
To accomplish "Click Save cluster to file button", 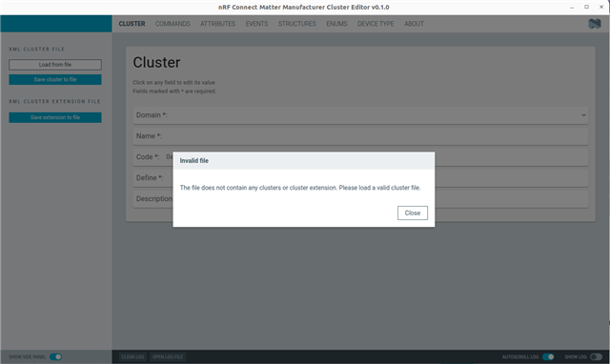I will pyautogui.click(x=55, y=79).
